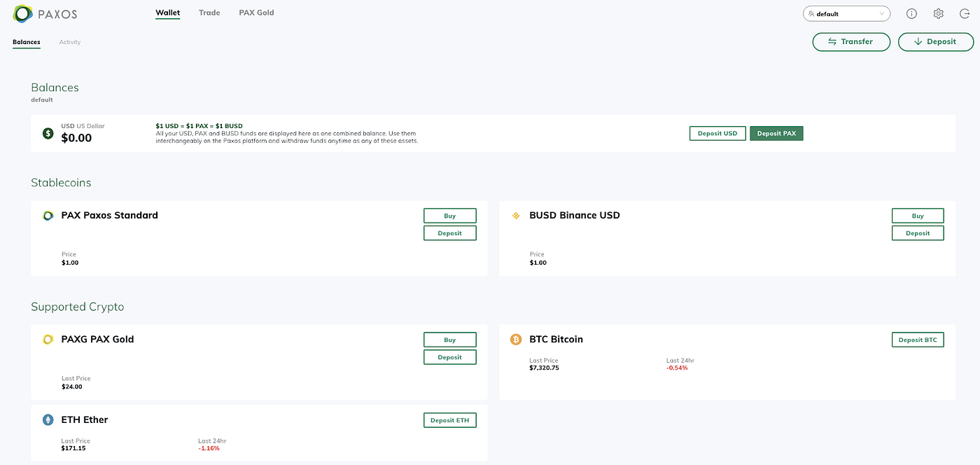980x465 pixels.
Task: Buy PAX Paxos Standard
Action: [449, 215]
